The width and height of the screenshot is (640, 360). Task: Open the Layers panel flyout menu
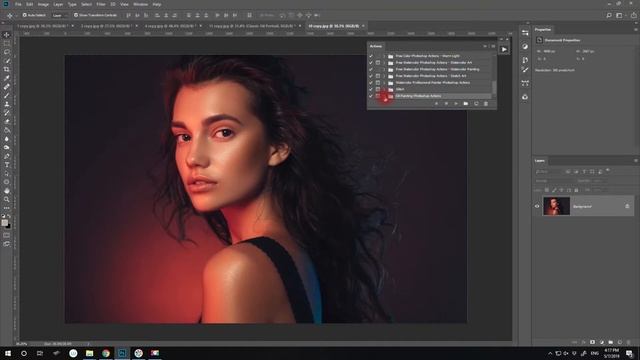pos(636,160)
